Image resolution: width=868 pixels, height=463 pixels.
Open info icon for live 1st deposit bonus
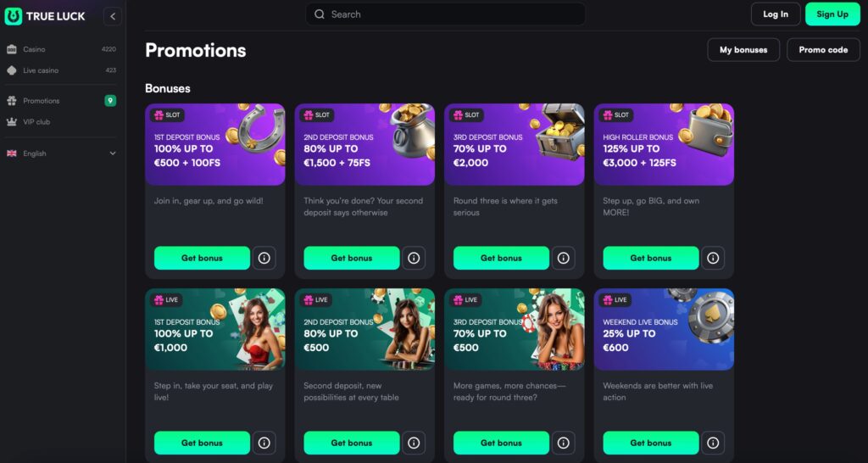[x=264, y=443]
